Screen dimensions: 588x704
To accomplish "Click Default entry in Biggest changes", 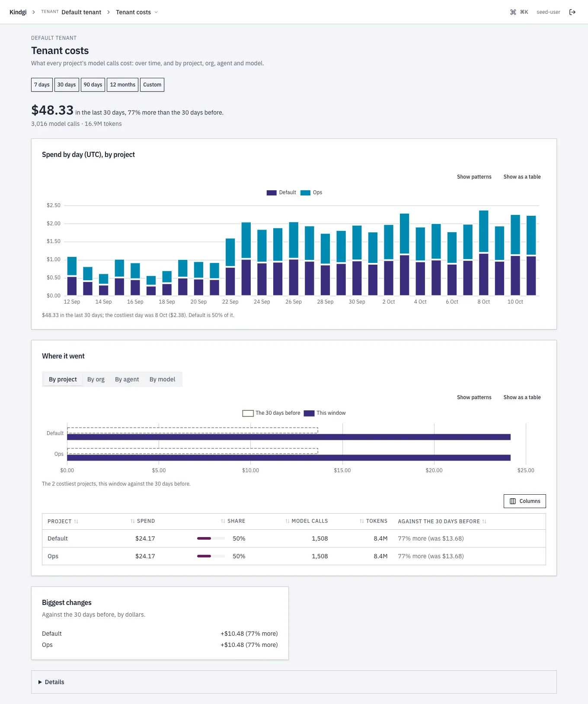I will [52, 634].
